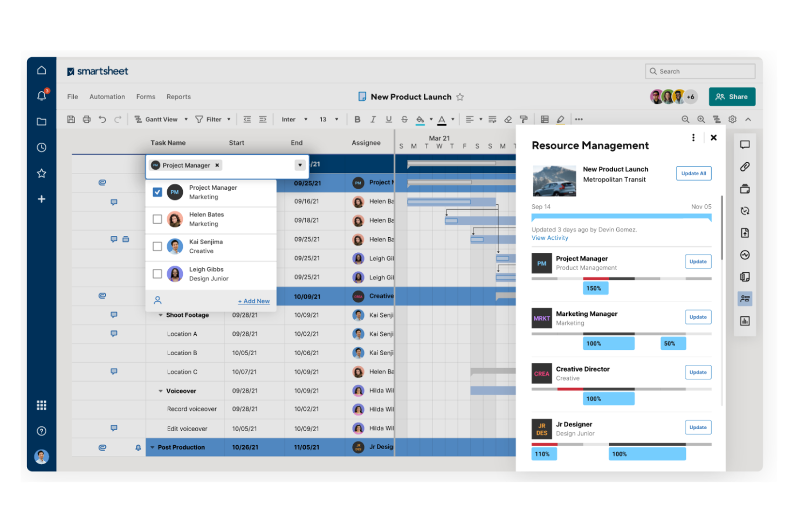Screen dimensions: 798x532
Task: Collapse the Voiceover task group
Action: pos(160,390)
